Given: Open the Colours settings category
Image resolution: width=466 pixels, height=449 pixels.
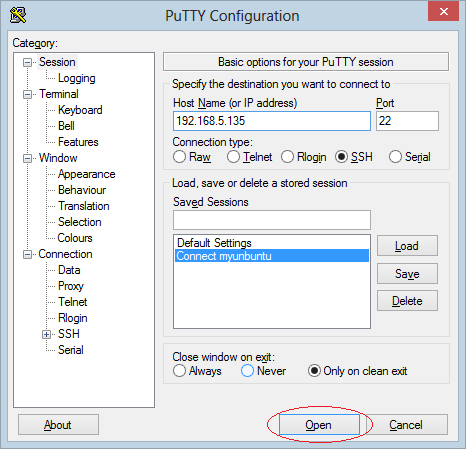Looking at the screenshot, I should (x=75, y=238).
